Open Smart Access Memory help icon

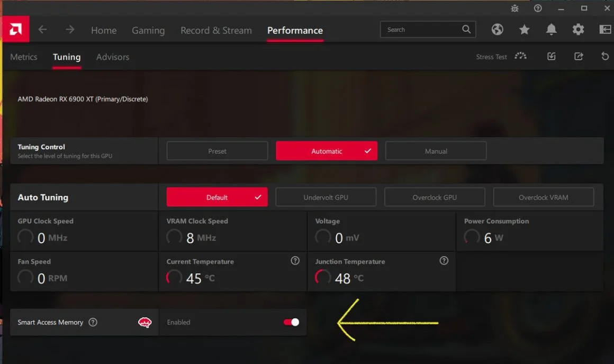tap(93, 322)
